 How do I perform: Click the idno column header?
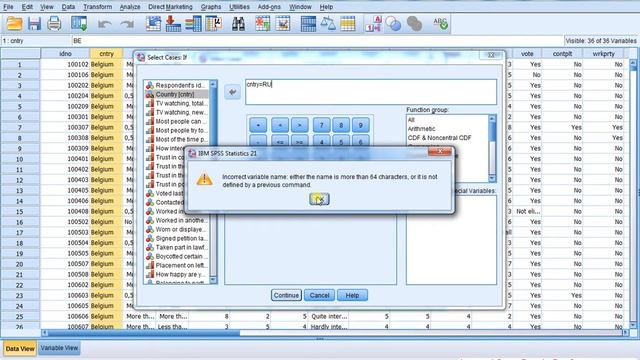click(65, 54)
